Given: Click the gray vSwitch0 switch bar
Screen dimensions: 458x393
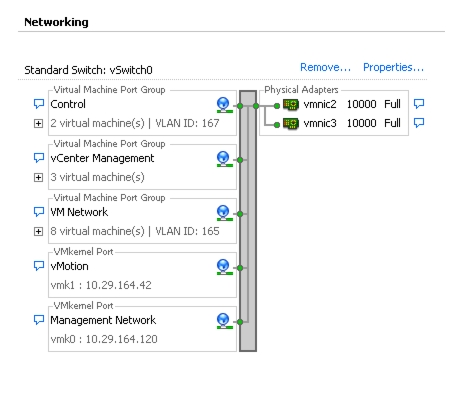Looking at the screenshot, I should pyautogui.click(x=248, y=221).
